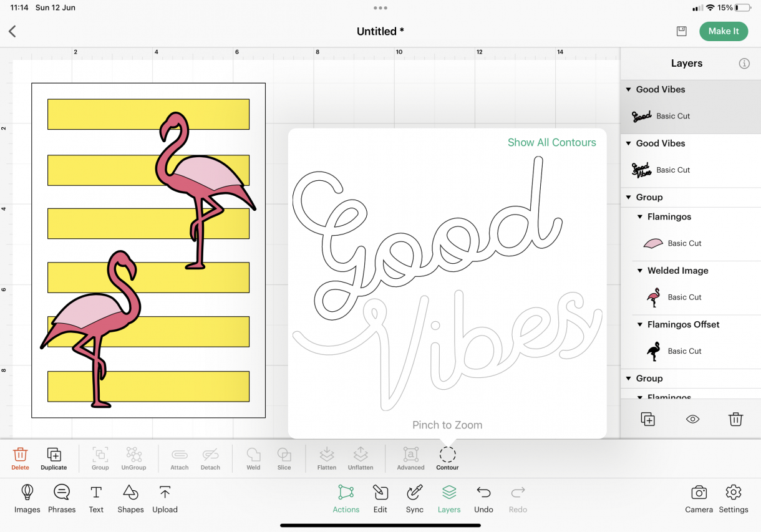Tap the Untitled * project title
Viewport: 761px width, 532px height.
[380, 31]
